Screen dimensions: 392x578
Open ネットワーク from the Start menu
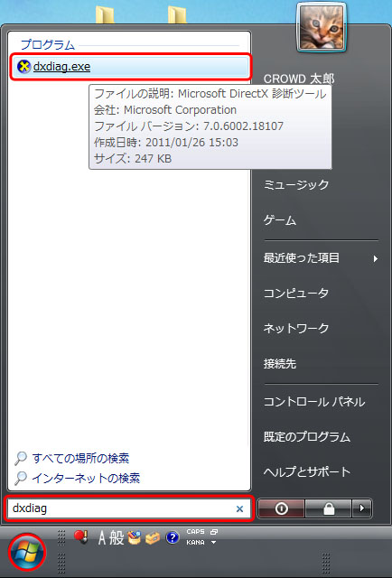coord(296,328)
